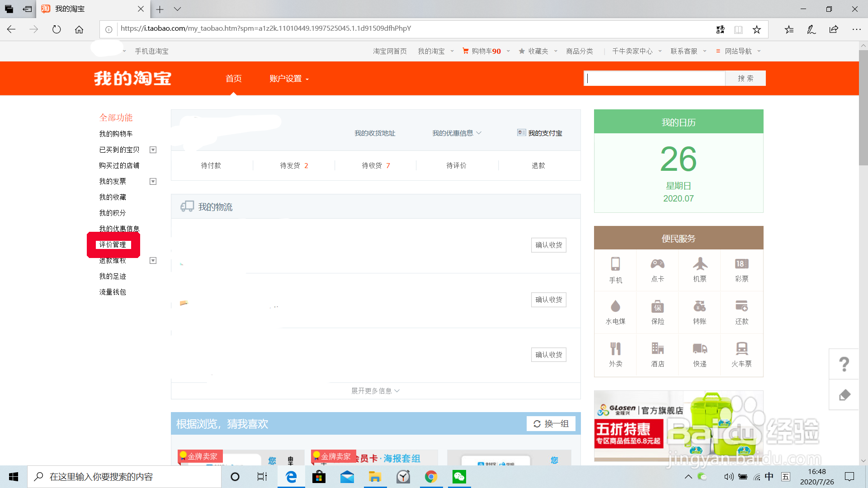Expand the 退款维权 sidebar arrow

[x=153, y=261]
